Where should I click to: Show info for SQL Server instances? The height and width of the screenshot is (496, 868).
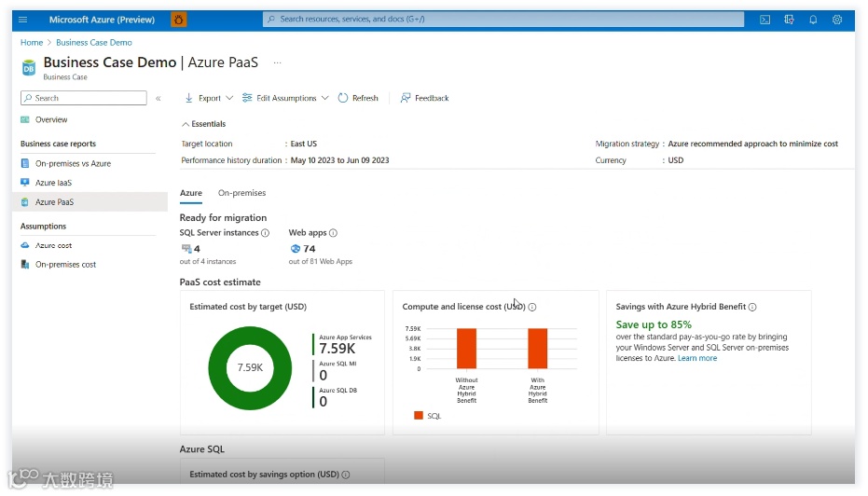(265, 233)
